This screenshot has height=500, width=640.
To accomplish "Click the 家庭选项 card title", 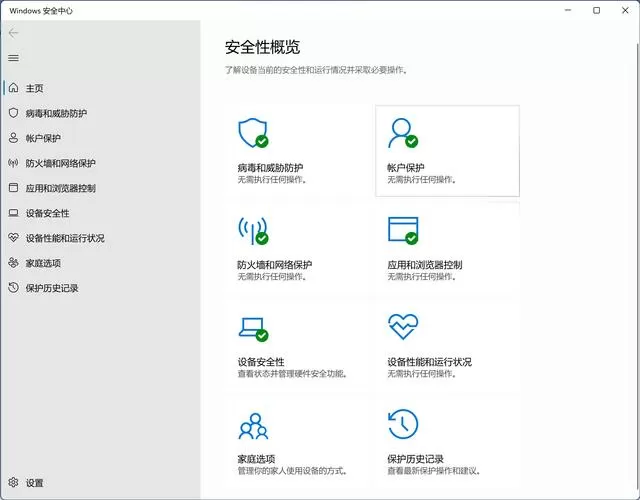I will [x=256, y=459].
